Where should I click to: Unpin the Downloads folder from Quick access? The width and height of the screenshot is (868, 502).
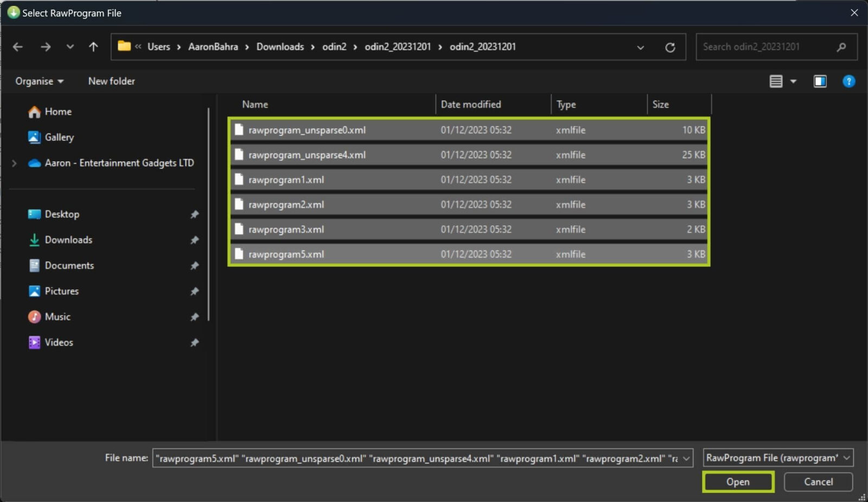[194, 240]
